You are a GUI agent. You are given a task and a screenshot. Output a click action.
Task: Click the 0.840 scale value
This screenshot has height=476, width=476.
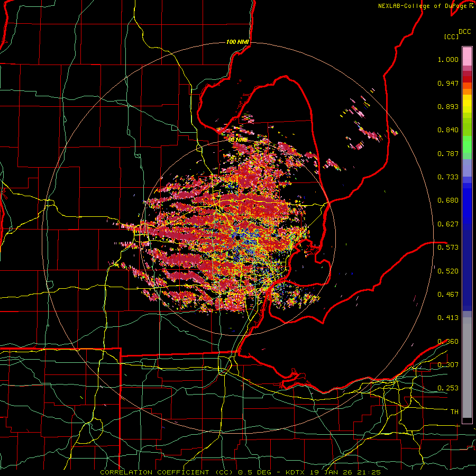448,130
